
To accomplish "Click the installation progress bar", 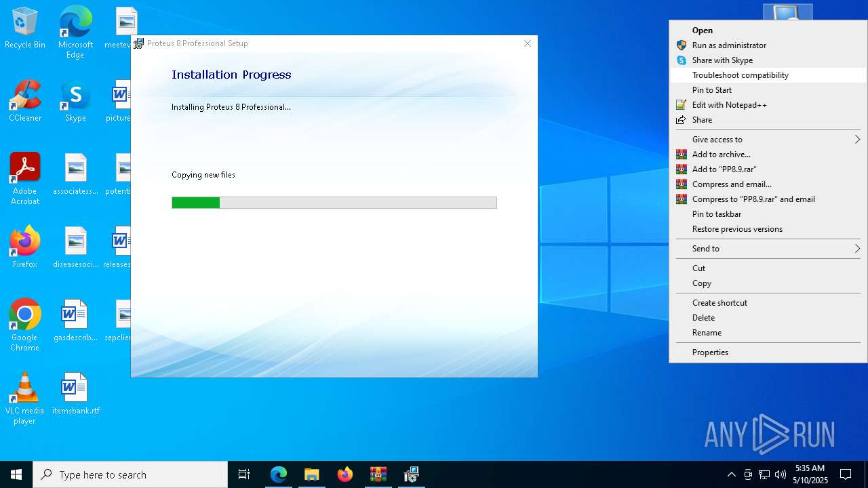I will [x=334, y=203].
